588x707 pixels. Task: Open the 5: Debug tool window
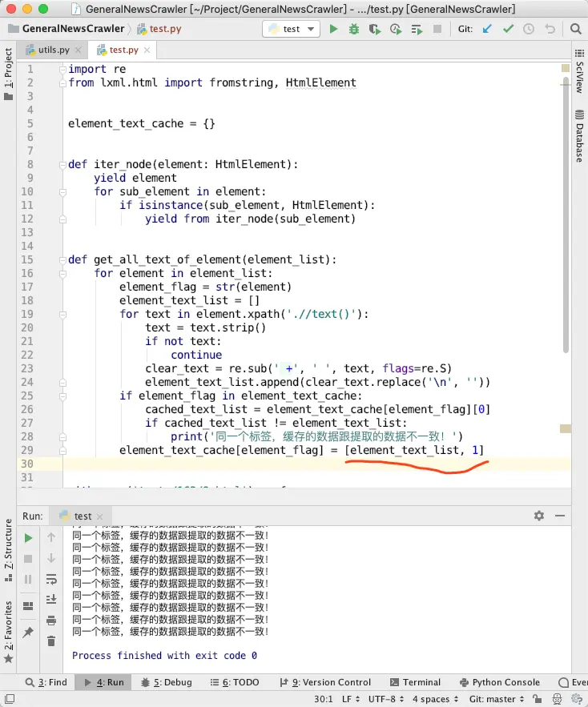[x=166, y=682]
